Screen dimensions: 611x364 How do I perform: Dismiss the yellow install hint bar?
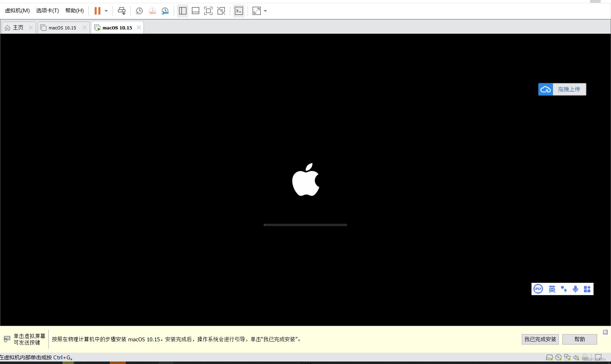[x=605, y=332]
